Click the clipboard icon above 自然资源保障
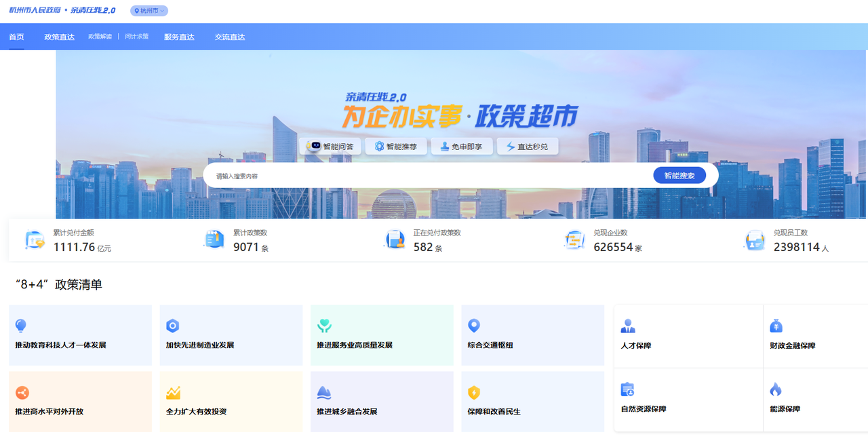Screen dimensions: 868x441 click(x=627, y=389)
